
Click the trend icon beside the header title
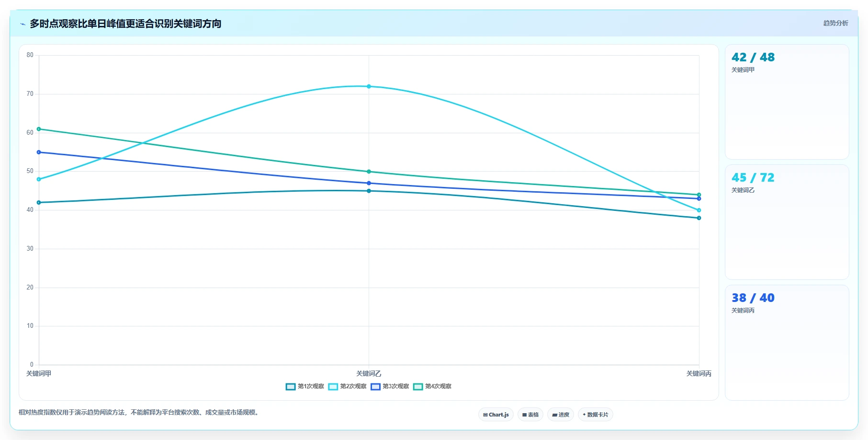pos(23,24)
